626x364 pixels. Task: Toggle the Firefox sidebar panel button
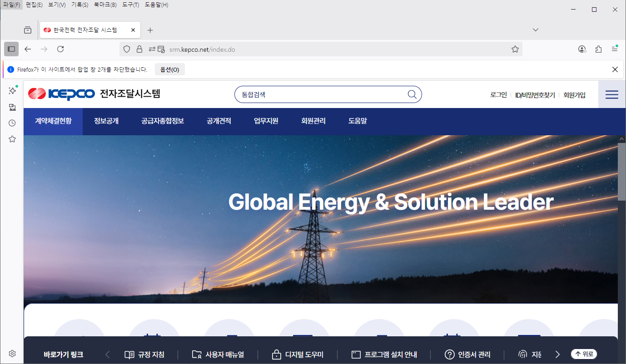tap(11, 49)
